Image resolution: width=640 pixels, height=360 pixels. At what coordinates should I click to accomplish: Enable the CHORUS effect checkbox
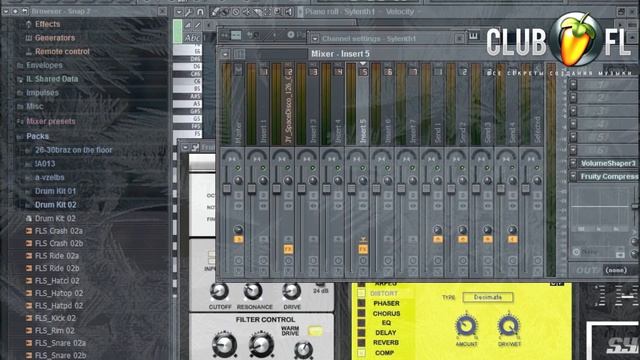click(x=361, y=313)
